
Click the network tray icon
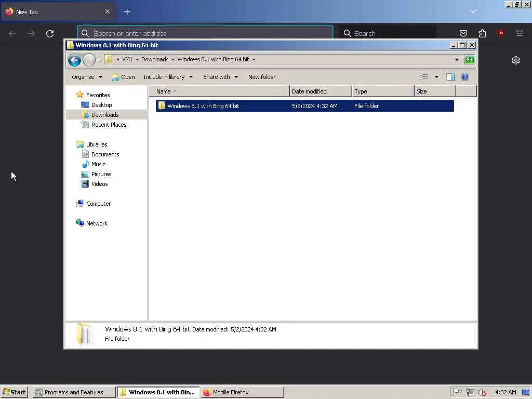[x=470, y=392]
